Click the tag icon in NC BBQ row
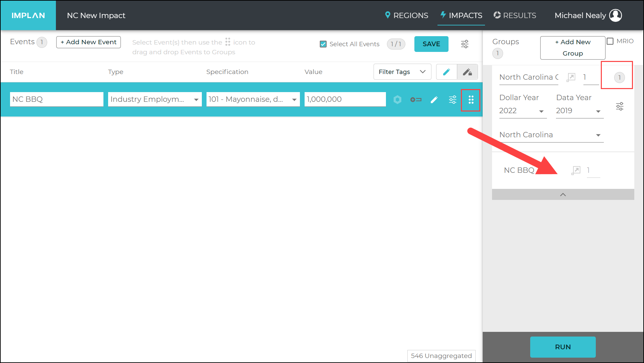Image resolution: width=644 pixels, height=363 pixels. [416, 99]
